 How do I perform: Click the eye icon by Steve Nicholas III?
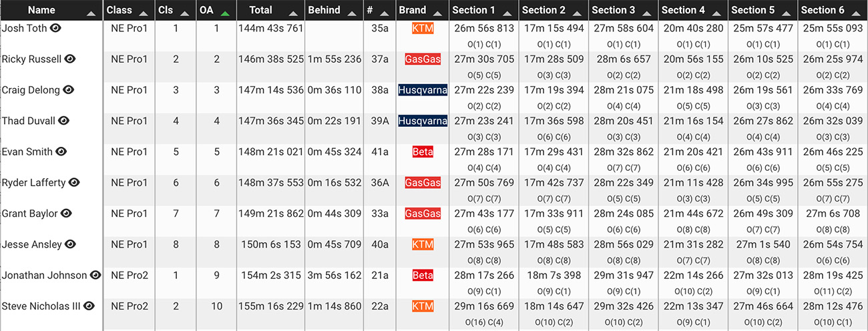point(89,306)
